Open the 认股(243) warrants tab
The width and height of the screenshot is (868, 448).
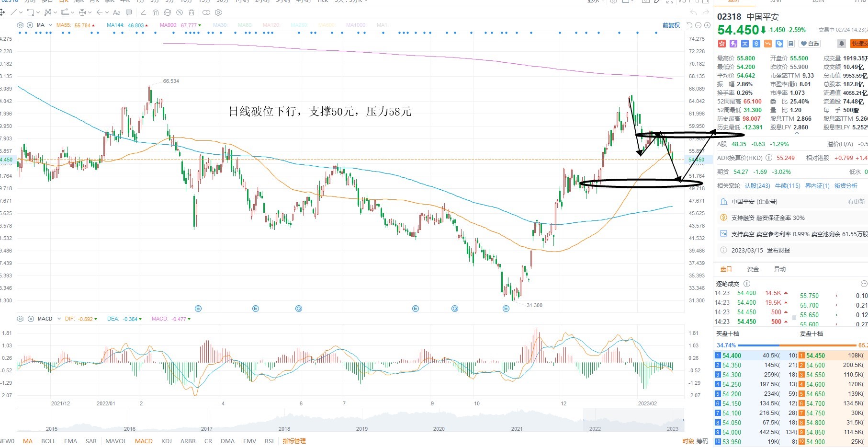click(757, 185)
